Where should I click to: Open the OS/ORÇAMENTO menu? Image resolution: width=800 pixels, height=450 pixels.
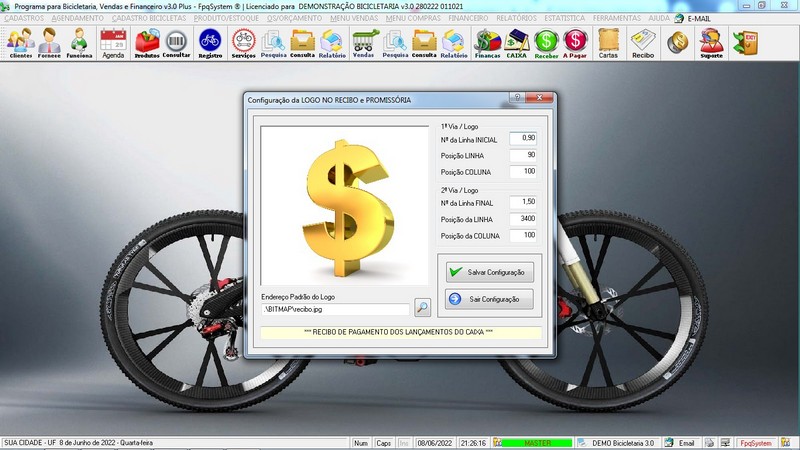(x=294, y=18)
